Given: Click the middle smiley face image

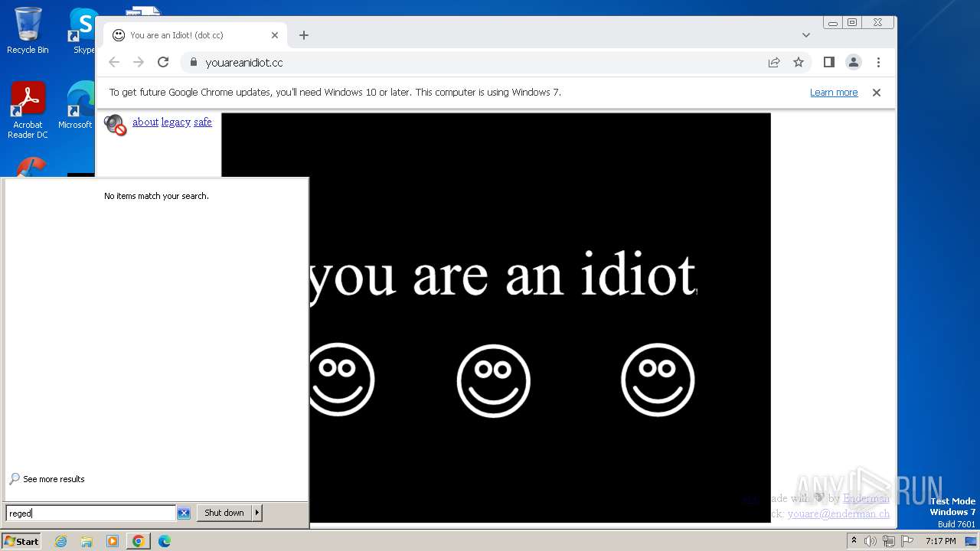Looking at the screenshot, I should pyautogui.click(x=494, y=380).
